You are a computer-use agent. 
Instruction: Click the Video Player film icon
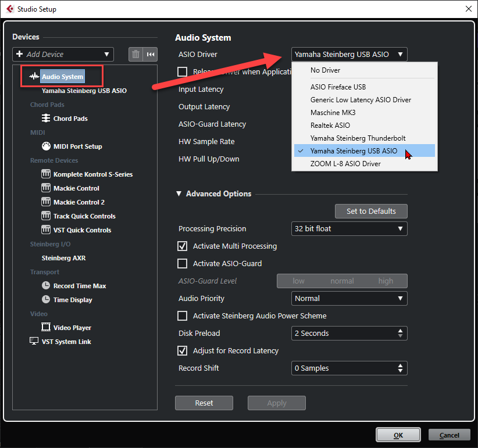(x=46, y=327)
